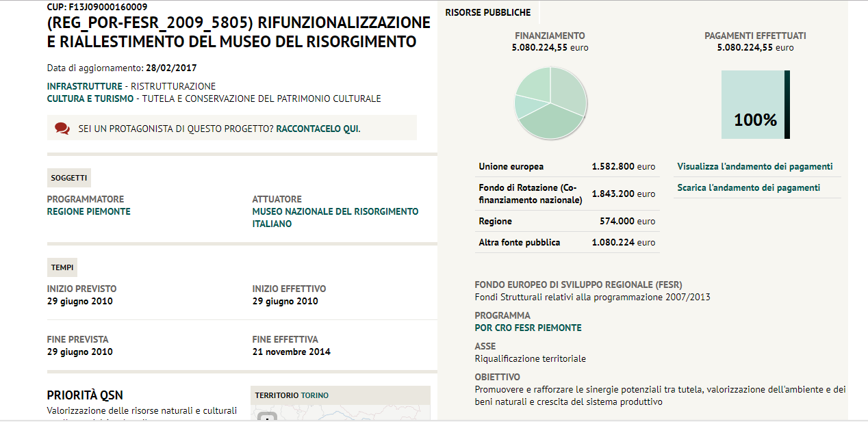This screenshot has height=422, width=868.
Task: Click the Fondo di Rotazione row label
Action: coord(531,194)
